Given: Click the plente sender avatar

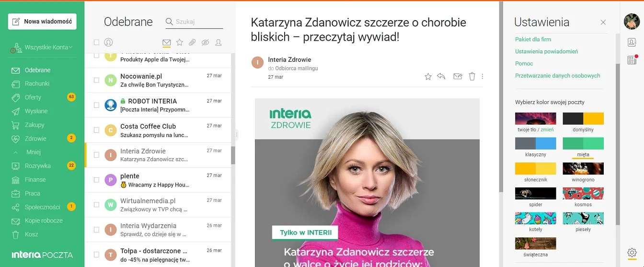Looking at the screenshot, I should (x=111, y=180).
